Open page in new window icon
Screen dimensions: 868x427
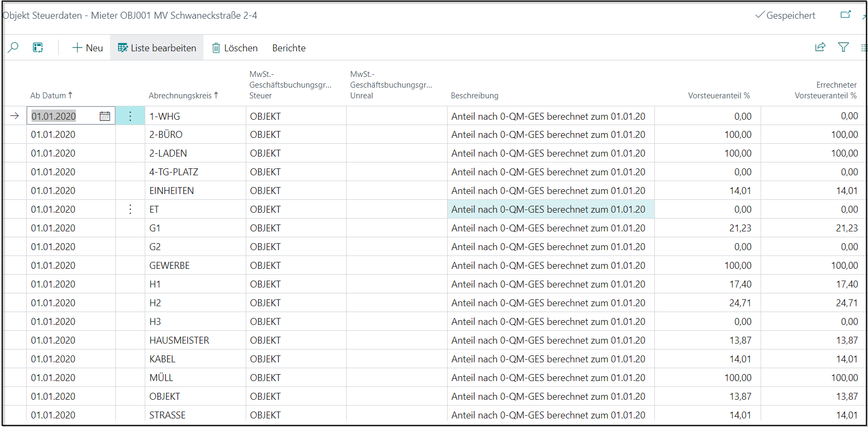pyautogui.click(x=846, y=15)
